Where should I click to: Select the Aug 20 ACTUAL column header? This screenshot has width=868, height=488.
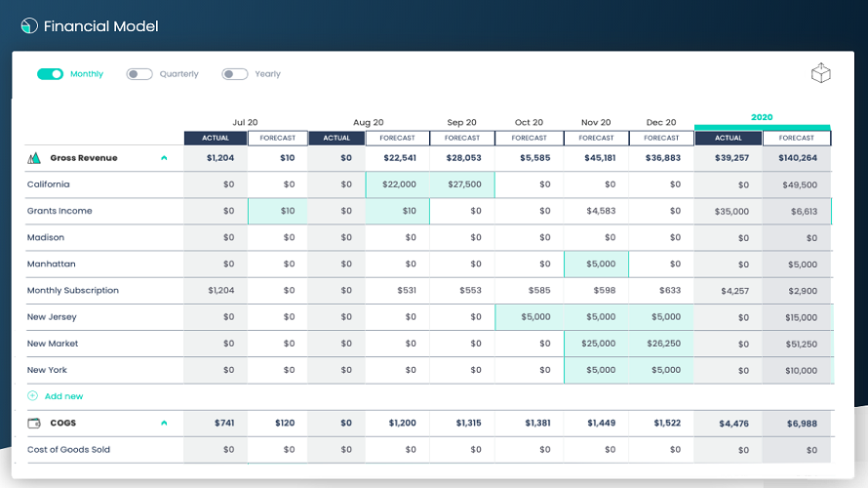[x=336, y=138]
